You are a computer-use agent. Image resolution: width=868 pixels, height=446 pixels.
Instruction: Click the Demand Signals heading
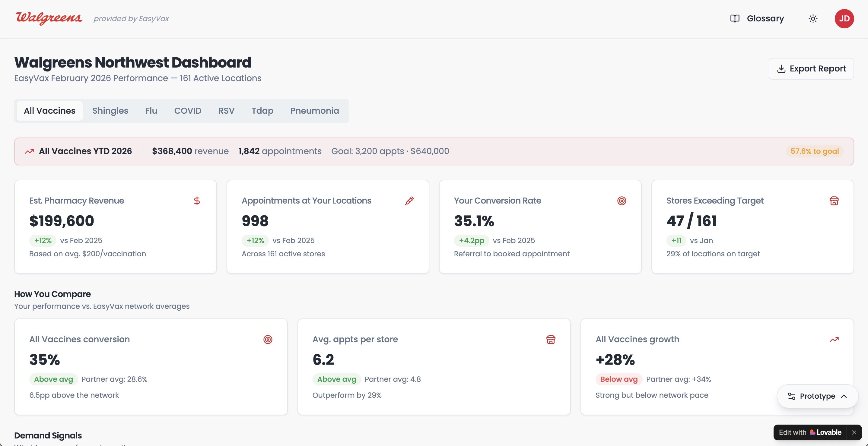[x=48, y=435]
